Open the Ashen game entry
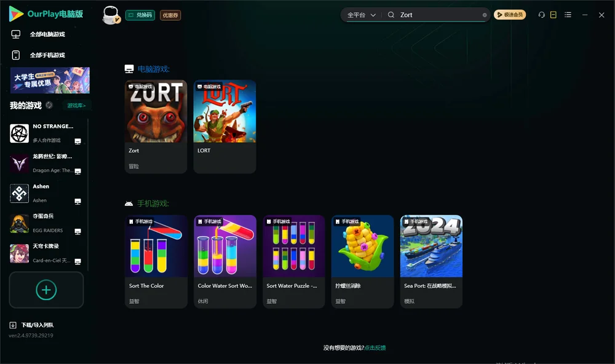Image resolution: width=615 pixels, height=364 pixels. pos(46,193)
